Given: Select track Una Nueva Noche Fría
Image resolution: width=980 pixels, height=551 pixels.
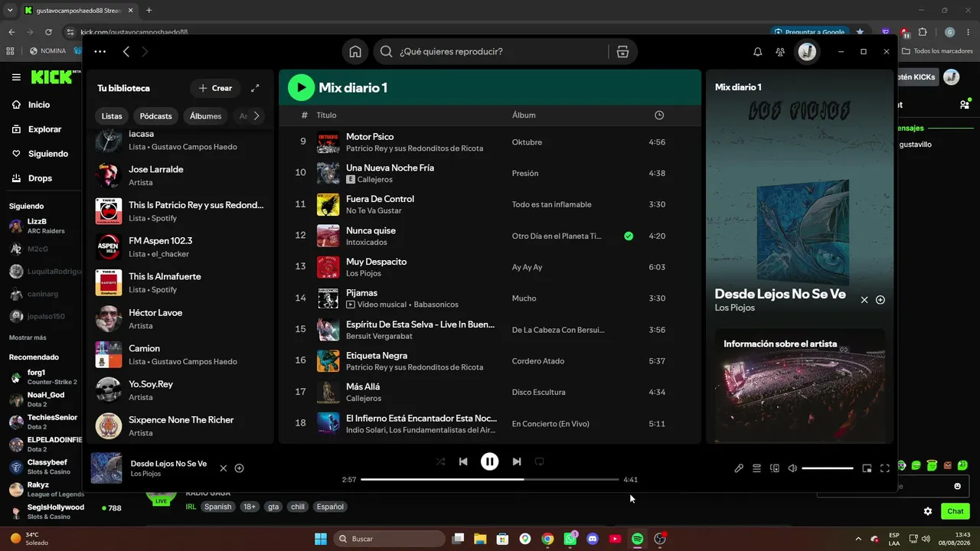Looking at the screenshot, I should [x=490, y=173].
